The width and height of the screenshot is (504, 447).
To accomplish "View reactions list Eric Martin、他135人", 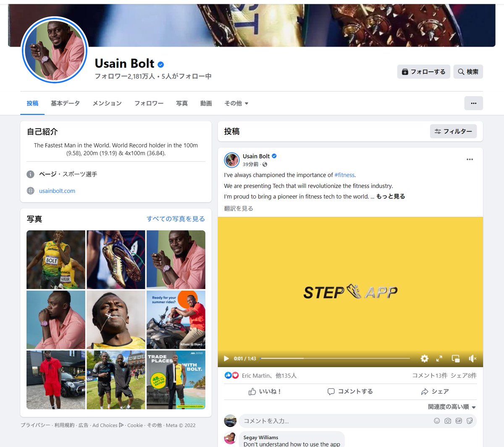I will tap(269, 376).
